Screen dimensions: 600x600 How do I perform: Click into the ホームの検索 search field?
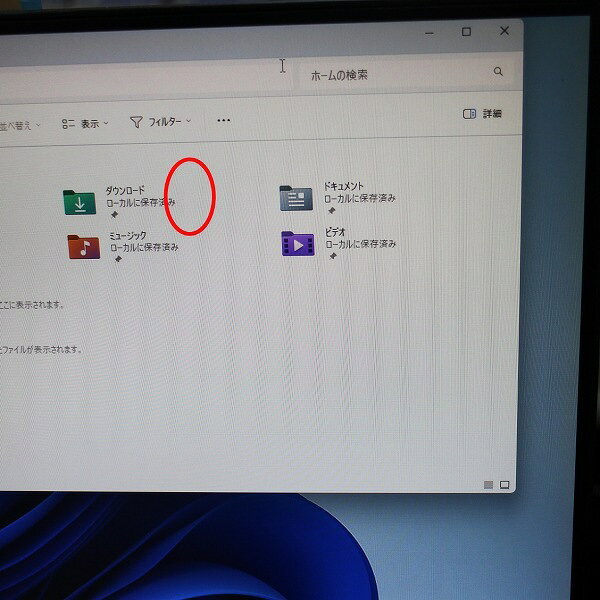395,74
